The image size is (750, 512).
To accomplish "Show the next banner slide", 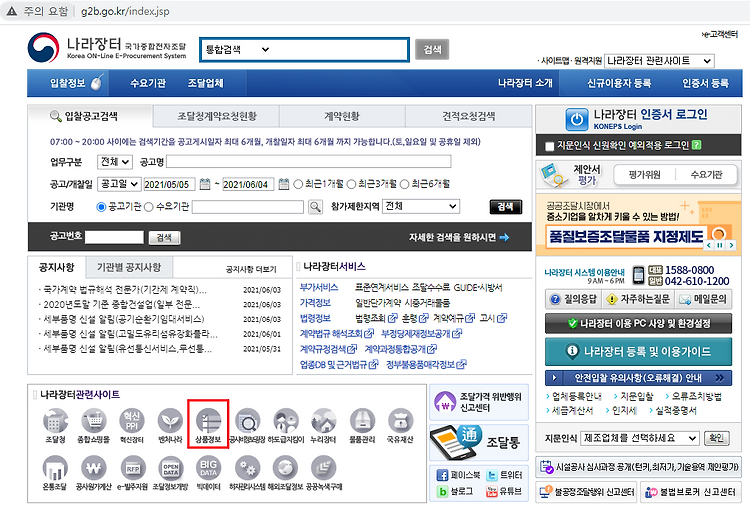I will [731, 245].
